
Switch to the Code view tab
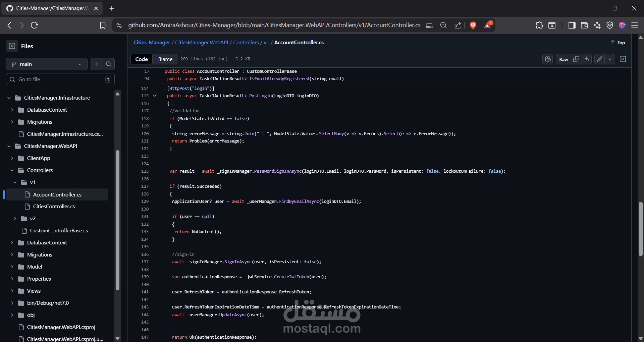(142, 59)
